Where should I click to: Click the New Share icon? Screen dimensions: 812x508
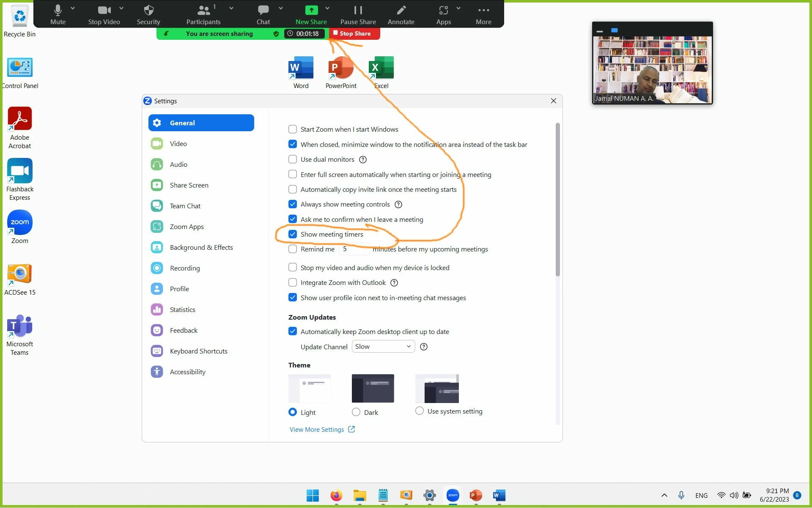tap(311, 10)
